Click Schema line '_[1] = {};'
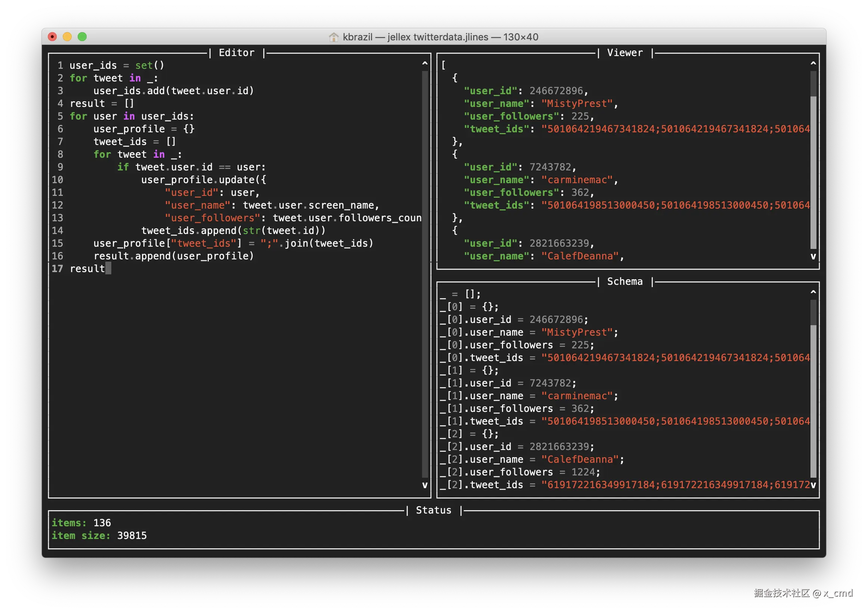Image resolution: width=868 pixels, height=613 pixels. coord(469,370)
